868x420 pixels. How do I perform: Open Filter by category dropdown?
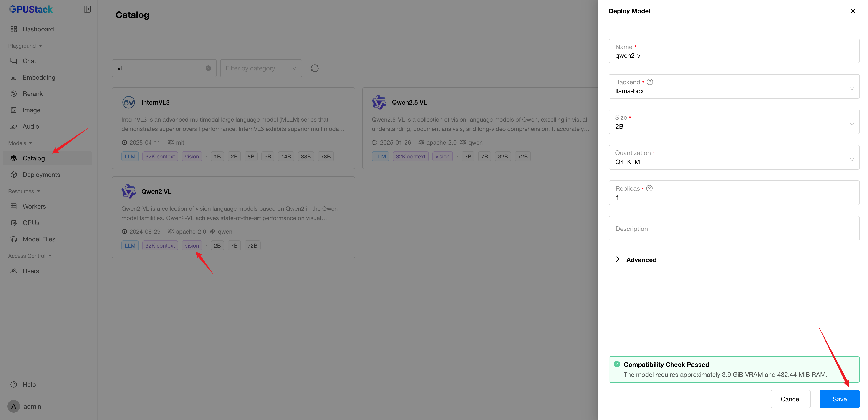(x=261, y=68)
